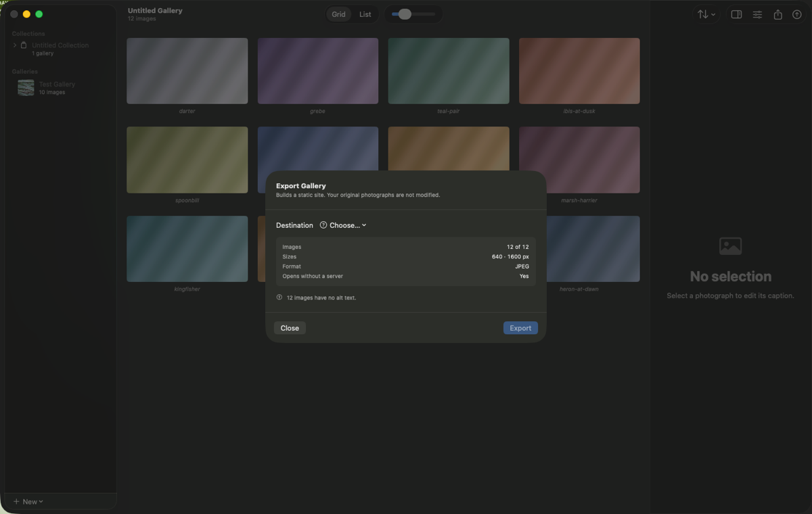Select the darter photo thumbnail
Image resolution: width=812 pixels, height=514 pixels.
[187, 71]
